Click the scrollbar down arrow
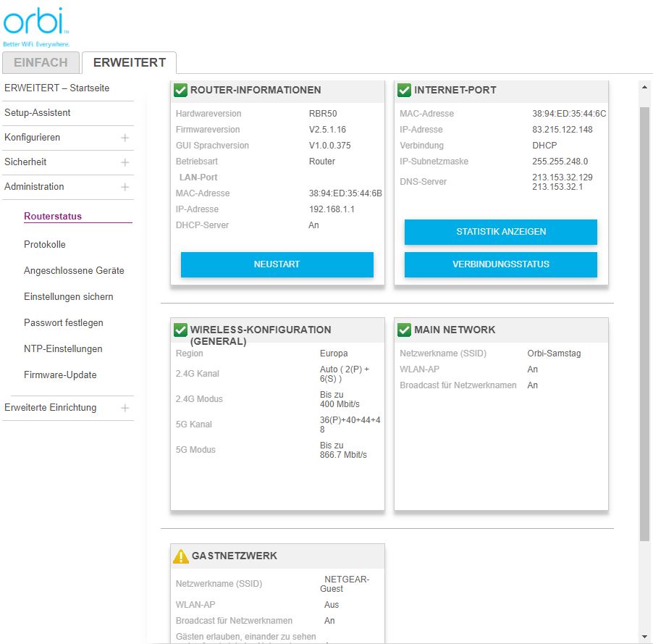Image resolution: width=653 pixels, height=644 pixels. (644, 637)
